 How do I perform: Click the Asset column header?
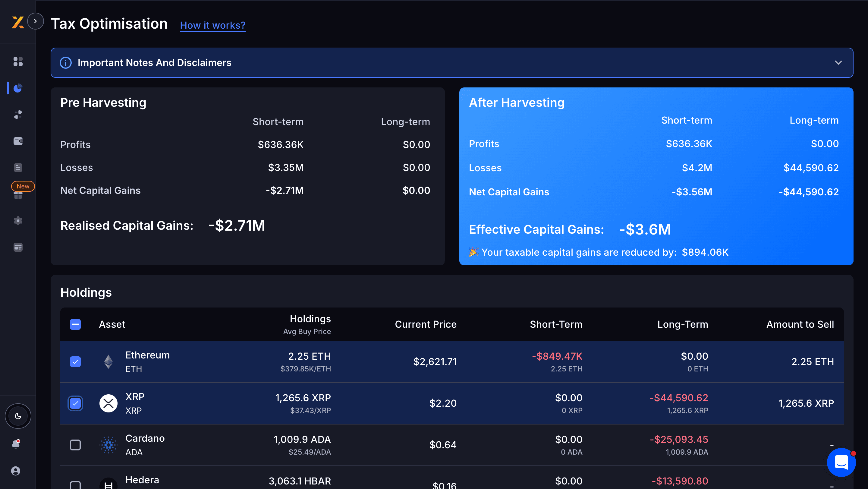pyautogui.click(x=112, y=324)
